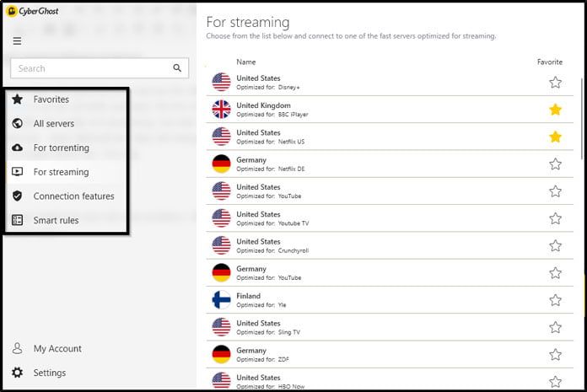
Task: Open Connection features
Action: tap(73, 196)
